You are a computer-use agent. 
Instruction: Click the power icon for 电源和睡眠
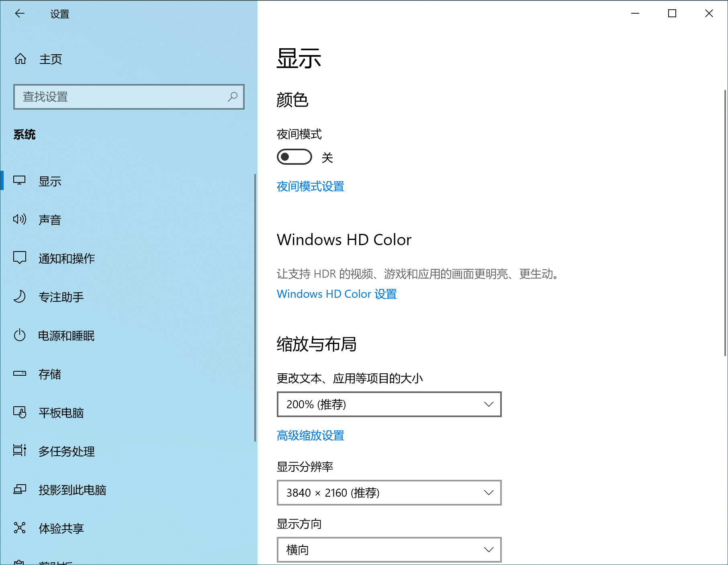[20, 335]
